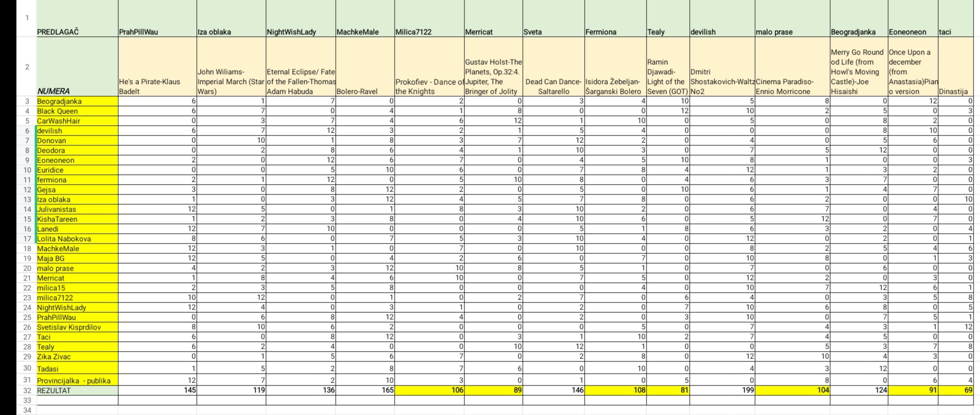Select the Imperial March (Star Wars) cell

pyautogui.click(x=231, y=67)
